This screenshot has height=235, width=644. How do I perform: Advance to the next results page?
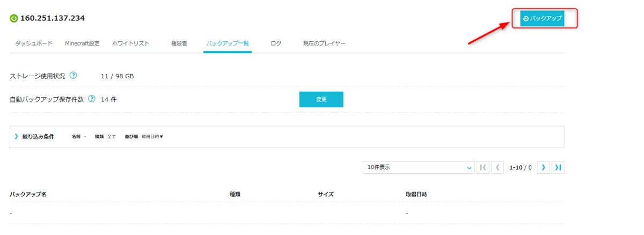tap(543, 167)
